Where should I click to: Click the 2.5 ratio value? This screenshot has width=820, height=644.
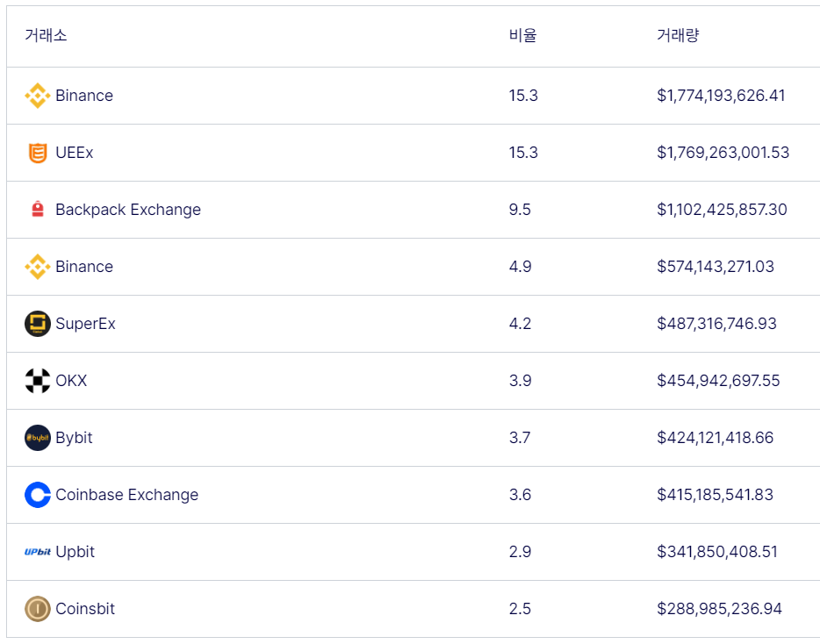coord(520,608)
